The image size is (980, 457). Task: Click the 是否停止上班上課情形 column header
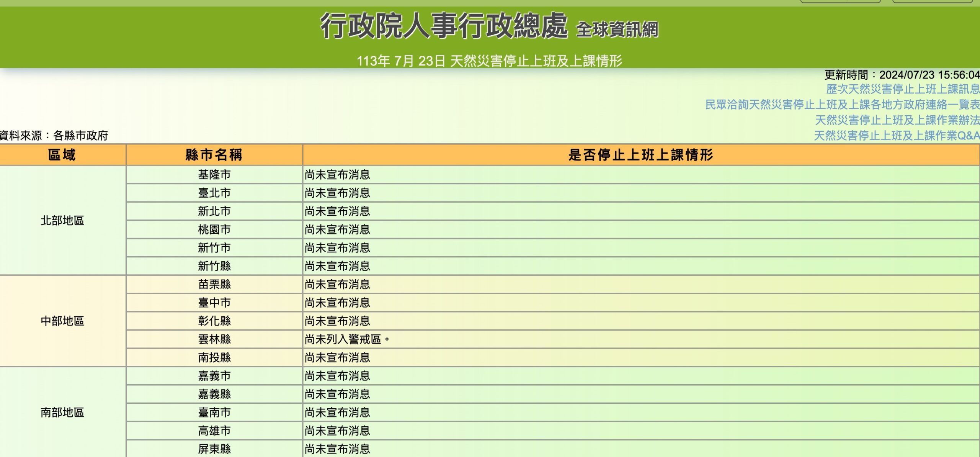641,155
